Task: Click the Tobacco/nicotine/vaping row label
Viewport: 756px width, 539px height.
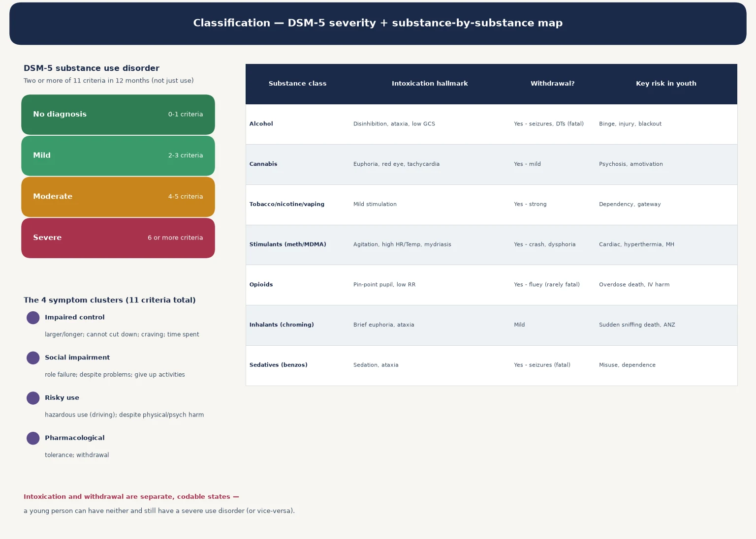Action: pos(287,204)
